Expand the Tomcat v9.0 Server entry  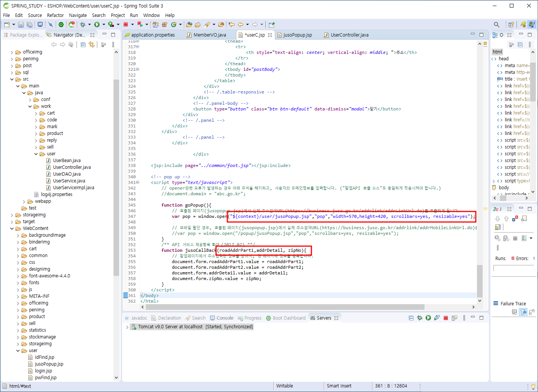[x=127, y=327]
